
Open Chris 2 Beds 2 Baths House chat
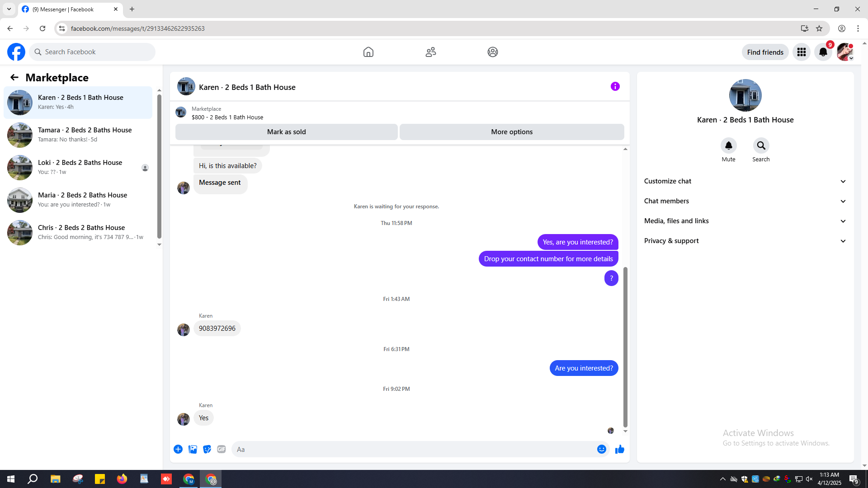coord(78,232)
